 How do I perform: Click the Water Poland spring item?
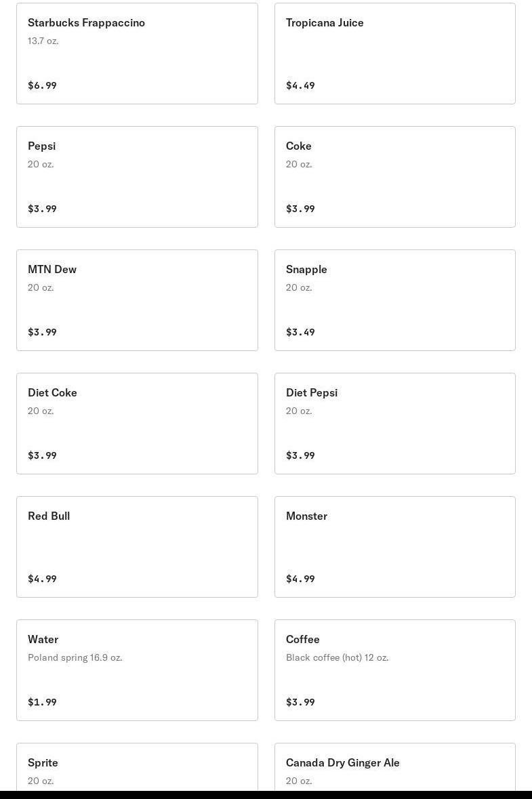[x=137, y=670]
